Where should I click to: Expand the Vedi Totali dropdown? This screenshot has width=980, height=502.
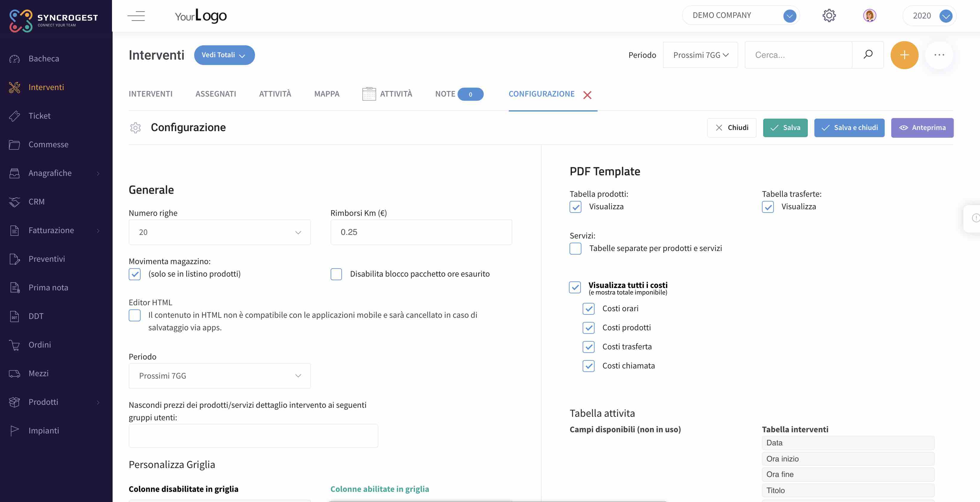225,55
